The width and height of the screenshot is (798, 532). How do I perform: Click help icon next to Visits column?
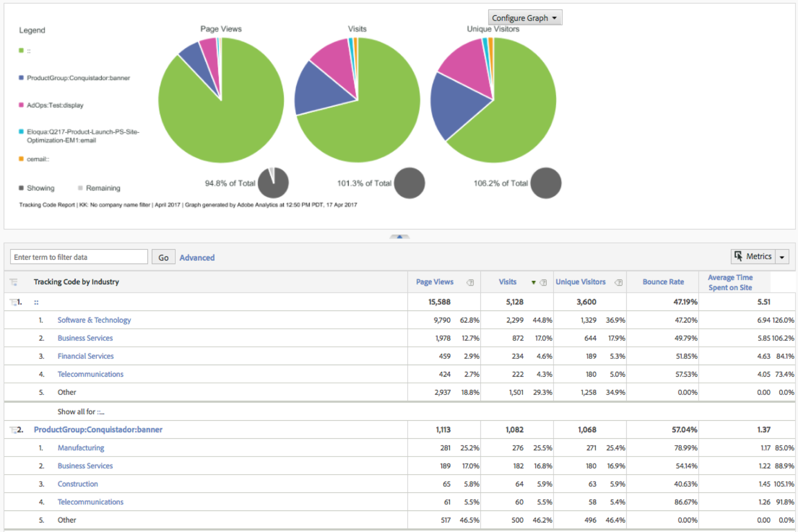click(x=543, y=283)
